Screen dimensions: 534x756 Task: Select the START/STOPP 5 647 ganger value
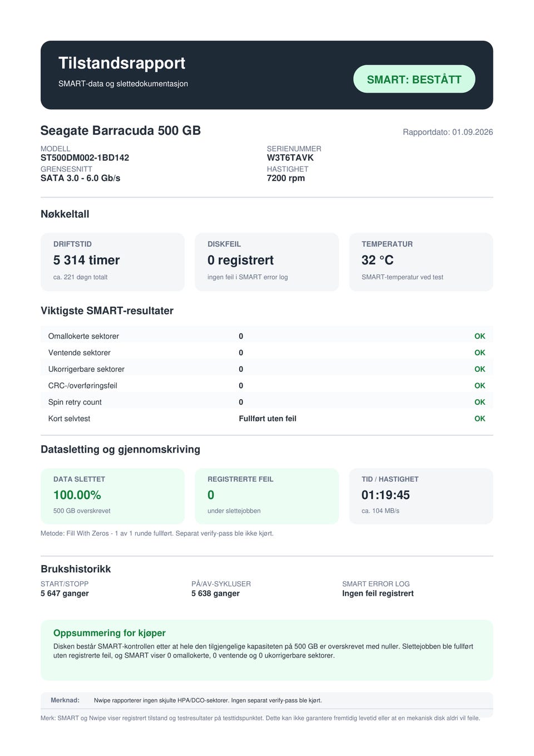tap(65, 593)
